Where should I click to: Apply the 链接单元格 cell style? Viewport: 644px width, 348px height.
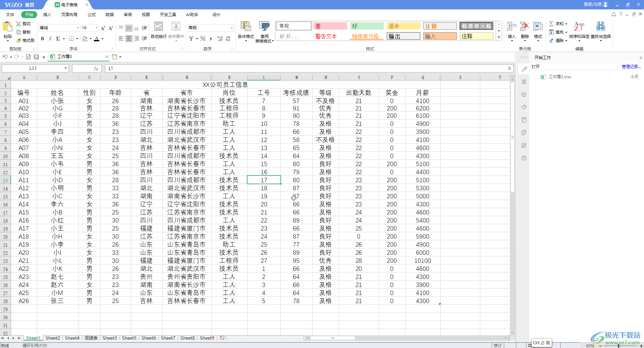[x=367, y=36]
